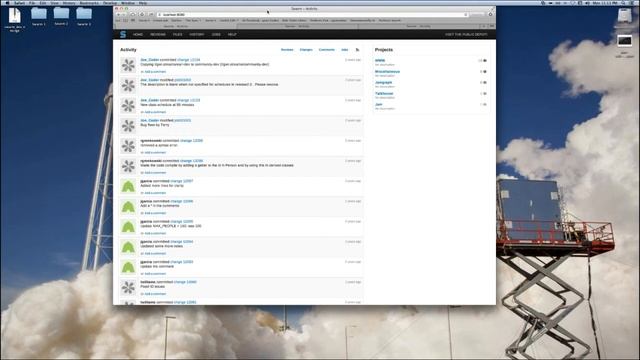This screenshot has width=640, height=360.
Task: Click the Safari back arrow button
Action: (119, 14)
